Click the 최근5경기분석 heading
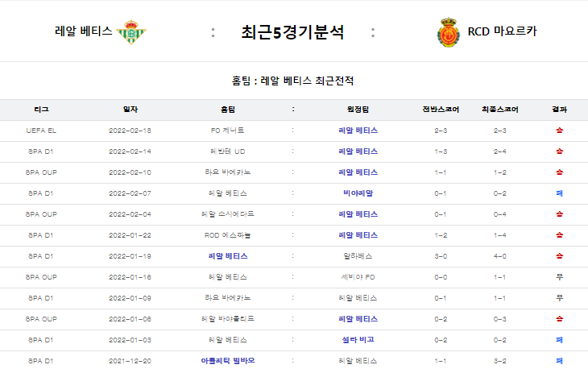 coord(292,32)
